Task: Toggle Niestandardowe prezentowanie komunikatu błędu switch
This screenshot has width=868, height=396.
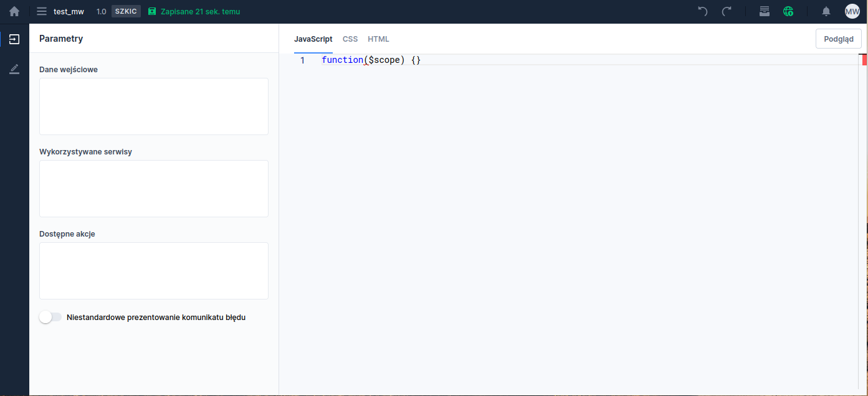Action: [50, 317]
